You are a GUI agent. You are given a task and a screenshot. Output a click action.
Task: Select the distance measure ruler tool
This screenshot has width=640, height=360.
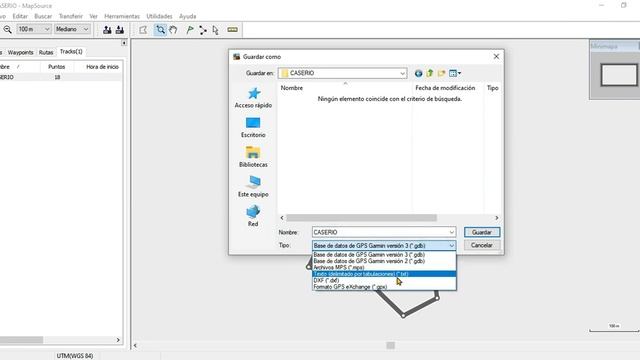(x=233, y=29)
